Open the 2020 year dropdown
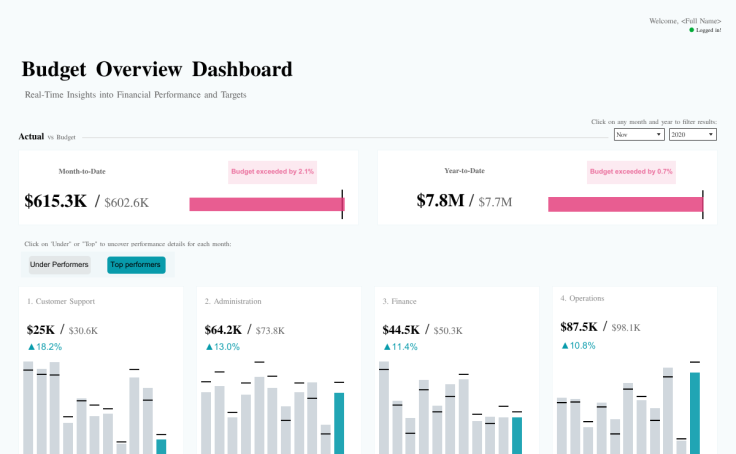 [693, 135]
